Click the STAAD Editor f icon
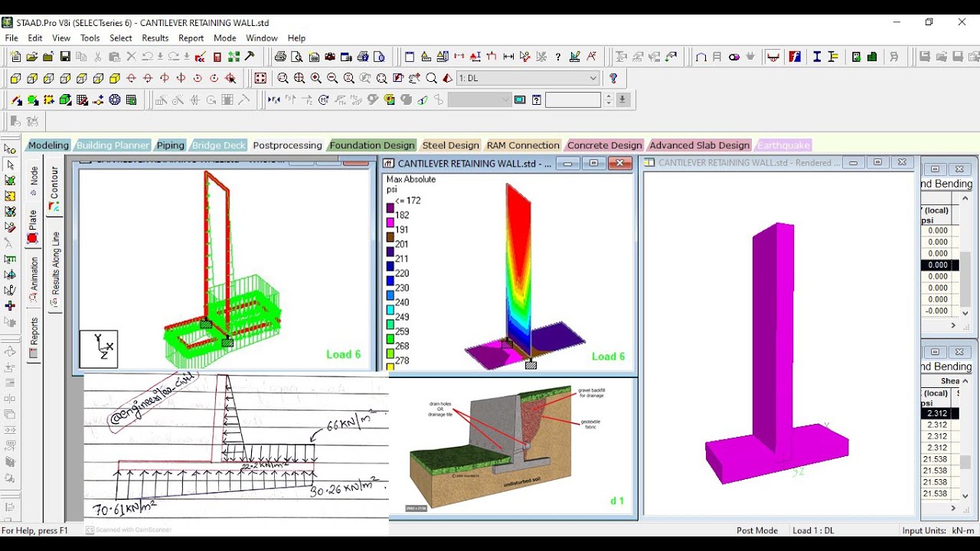980x551 pixels. pyautogui.click(x=795, y=57)
